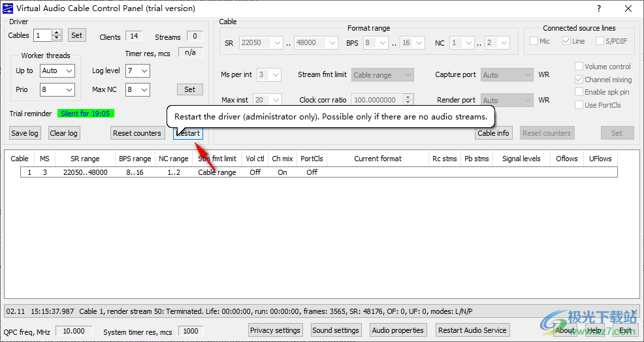Toggle the Channel mixing checkbox

(x=579, y=80)
